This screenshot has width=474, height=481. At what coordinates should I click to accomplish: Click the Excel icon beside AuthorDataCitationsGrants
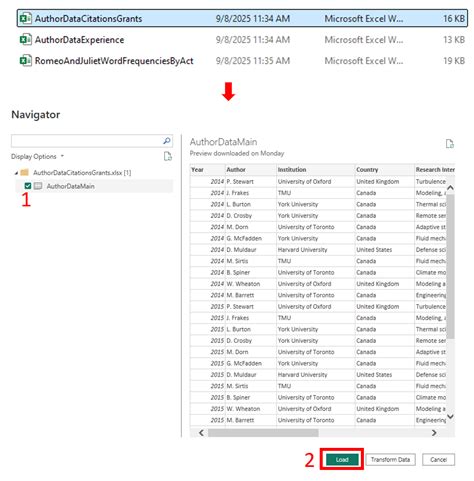pos(26,18)
